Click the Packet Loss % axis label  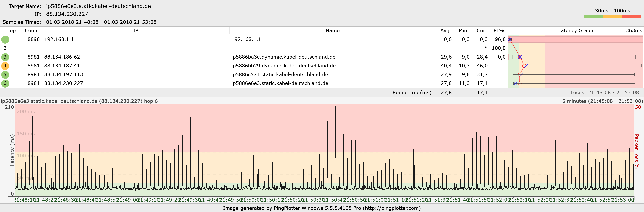(637, 151)
